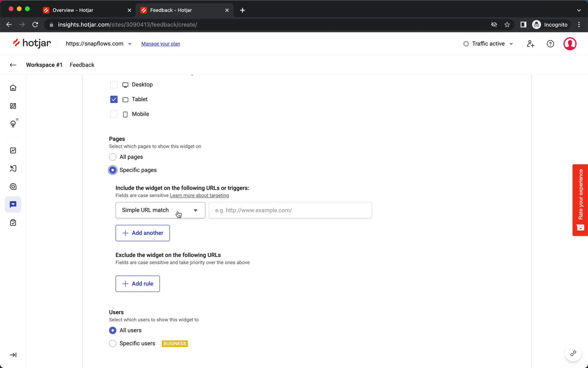Open the Feedback breadcrumb tab
Screen dimensions: 588x368
(x=82, y=65)
